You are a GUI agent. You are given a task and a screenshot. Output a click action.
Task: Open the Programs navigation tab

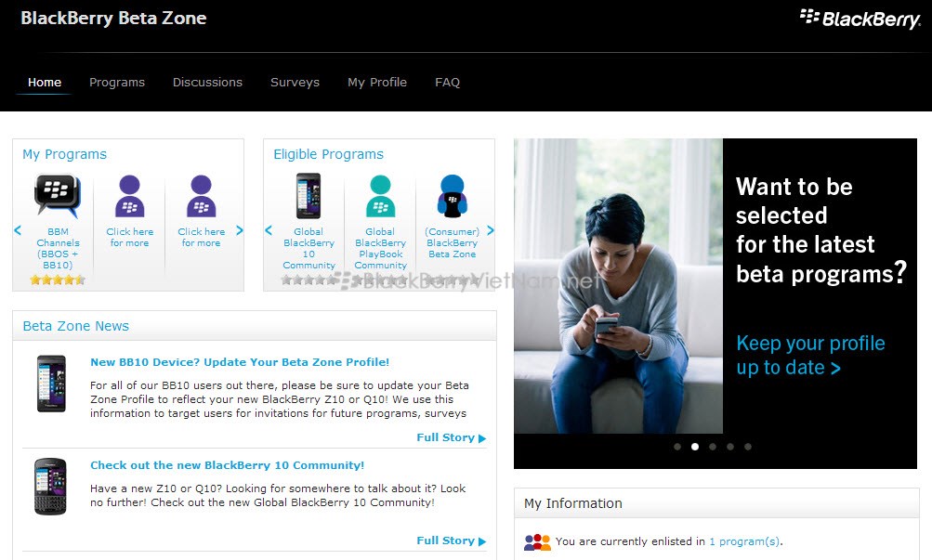[x=117, y=82]
